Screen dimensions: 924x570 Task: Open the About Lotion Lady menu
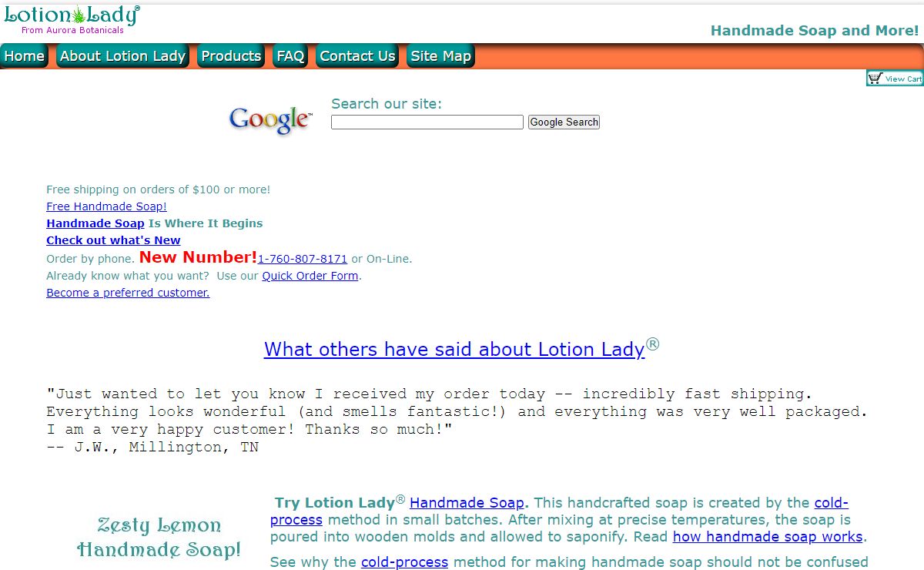122,56
